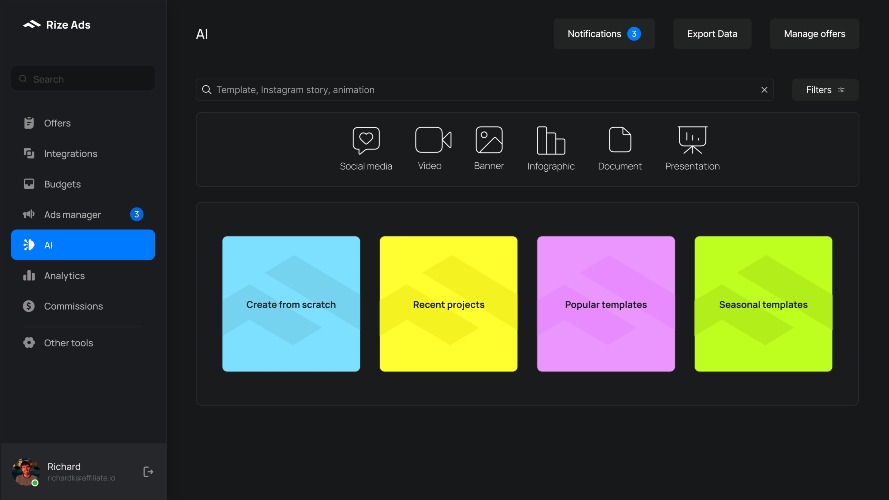889x500 pixels.
Task: Open Other tools in sidebar
Action: point(83,342)
